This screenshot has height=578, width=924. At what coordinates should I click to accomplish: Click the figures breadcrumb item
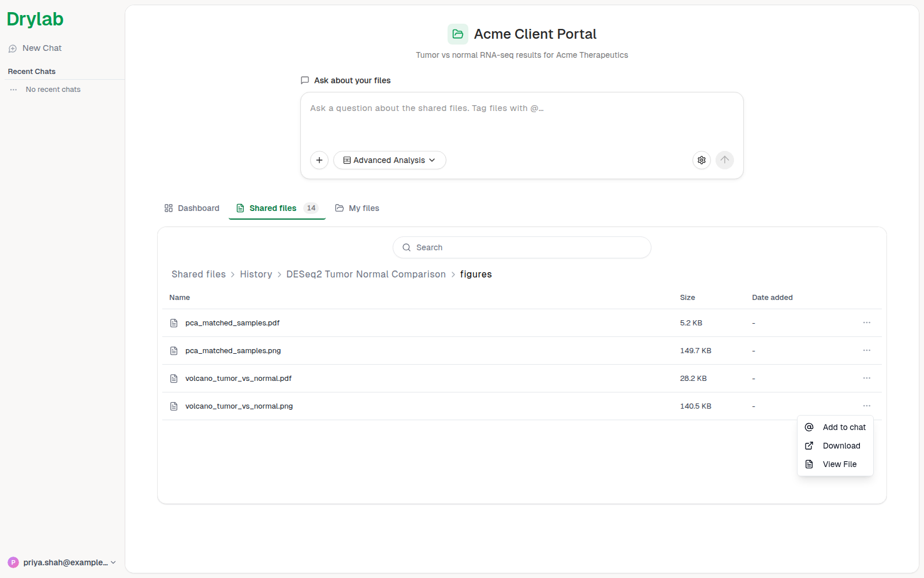(x=476, y=274)
